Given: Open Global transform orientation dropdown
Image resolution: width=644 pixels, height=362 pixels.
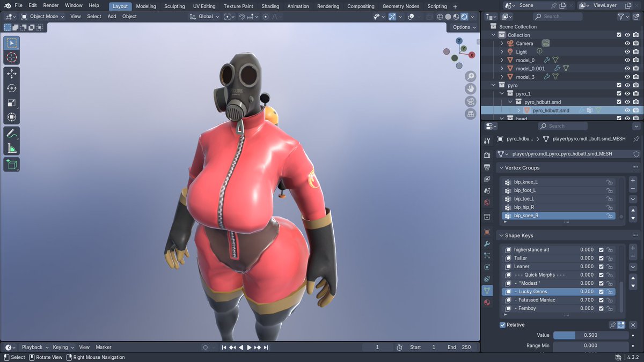Looking at the screenshot, I should [x=204, y=17].
